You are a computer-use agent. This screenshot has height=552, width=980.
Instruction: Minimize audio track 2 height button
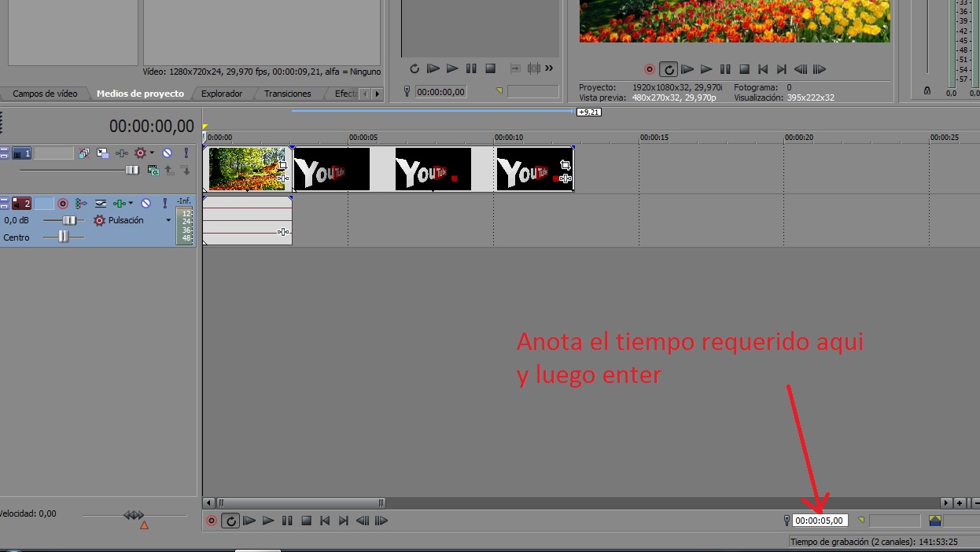[4, 200]
